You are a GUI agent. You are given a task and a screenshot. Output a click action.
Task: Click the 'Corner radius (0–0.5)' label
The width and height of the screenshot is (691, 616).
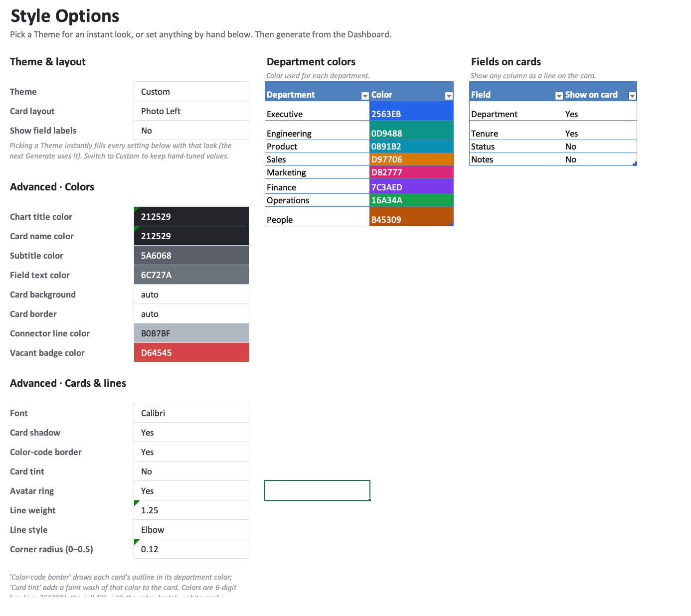pyautogui.click(x=51, y=549)
